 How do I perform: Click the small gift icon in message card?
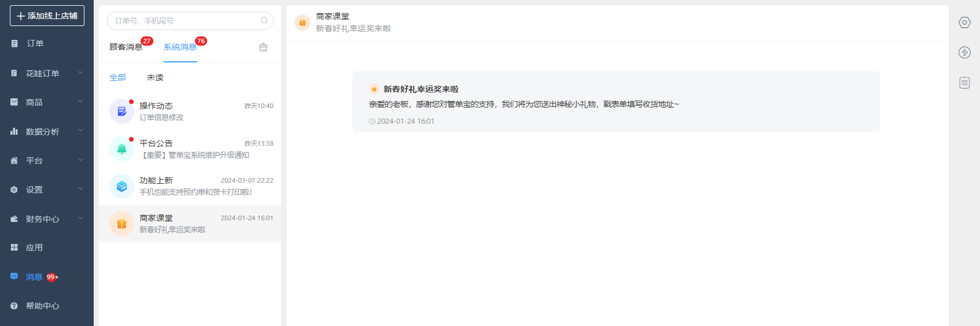pos(374,89)
